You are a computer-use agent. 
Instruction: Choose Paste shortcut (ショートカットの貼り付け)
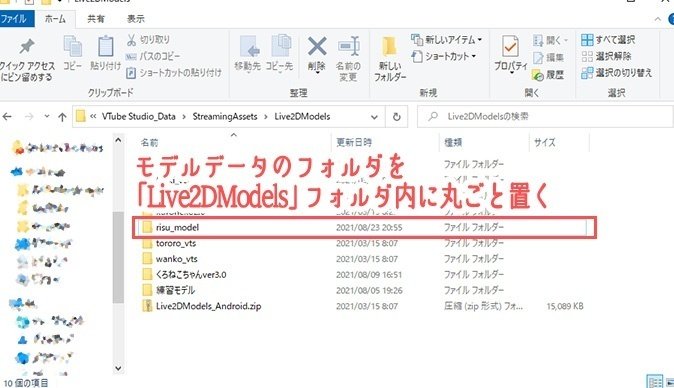tap(174, 73)
